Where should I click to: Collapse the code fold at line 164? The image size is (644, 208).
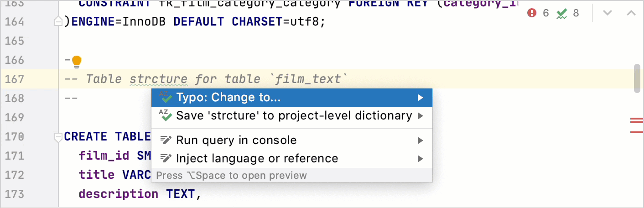[x=58, y=21]
